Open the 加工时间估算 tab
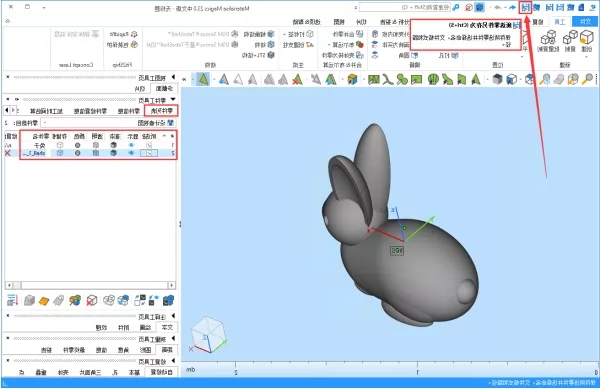The image size is (600, 389). (47, 111)
